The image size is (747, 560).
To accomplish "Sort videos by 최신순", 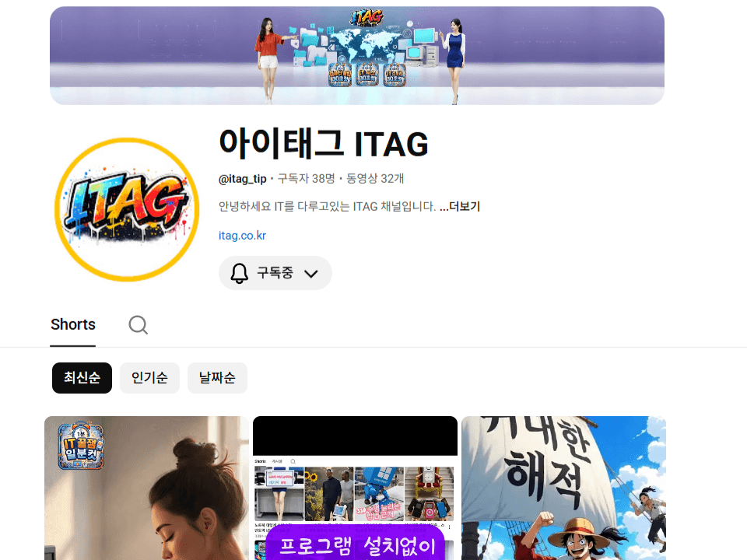I will [82, 378].
